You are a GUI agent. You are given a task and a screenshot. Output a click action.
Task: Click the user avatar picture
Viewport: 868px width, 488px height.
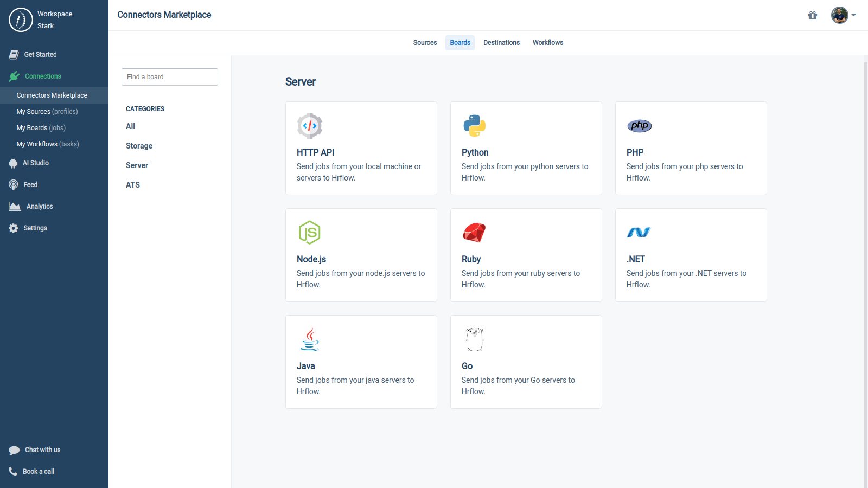(840, 15)
